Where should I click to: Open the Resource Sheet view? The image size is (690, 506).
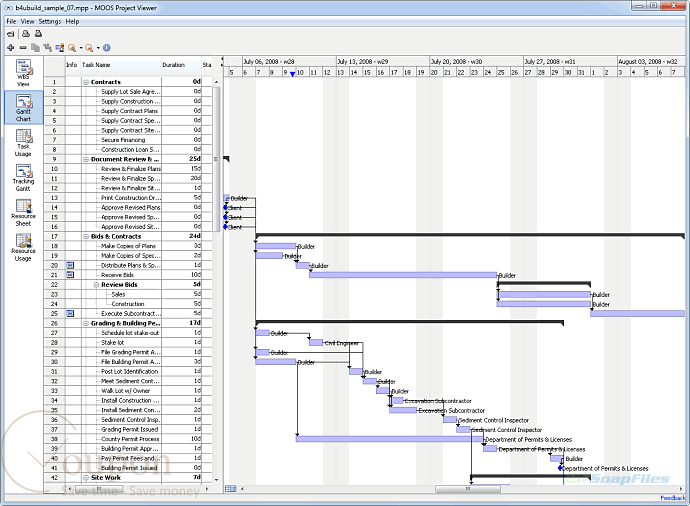tap(23, 213)
